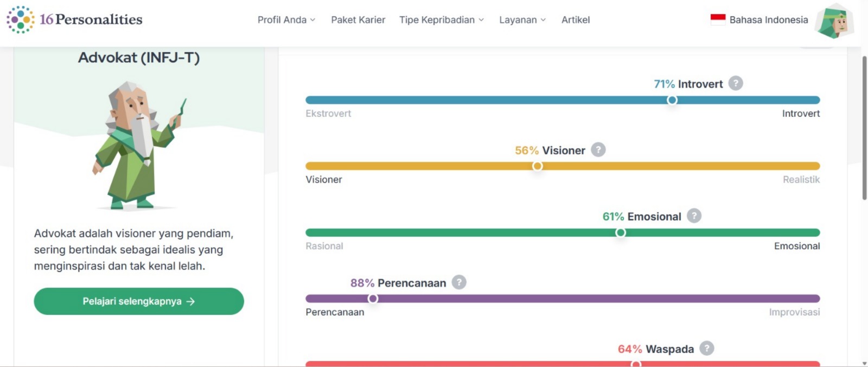Click the purple Perencanaan slider handle

373,299
